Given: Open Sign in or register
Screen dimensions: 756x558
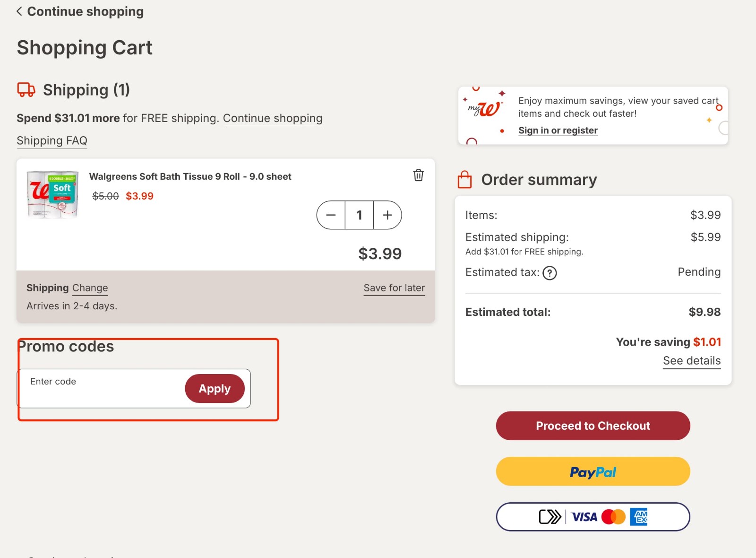Looking at the screenshot, I should pyautogui.click(x=558, y=130).
